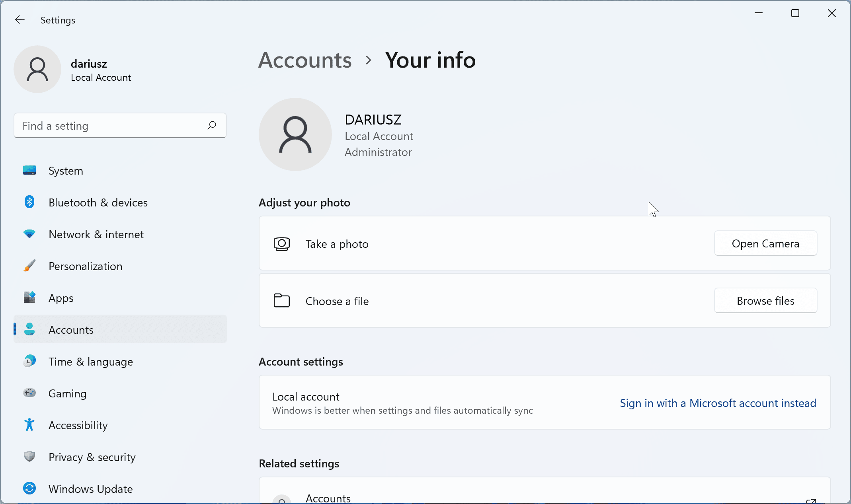Click the Privacy shield icon
Screen dimensions: 851x504
tap(29, 457)
